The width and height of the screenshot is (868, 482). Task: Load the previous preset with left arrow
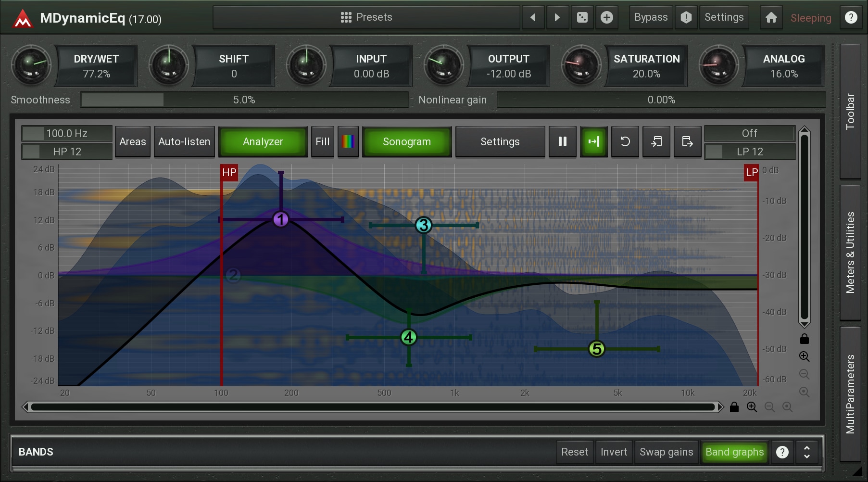(x=533, y=18)
